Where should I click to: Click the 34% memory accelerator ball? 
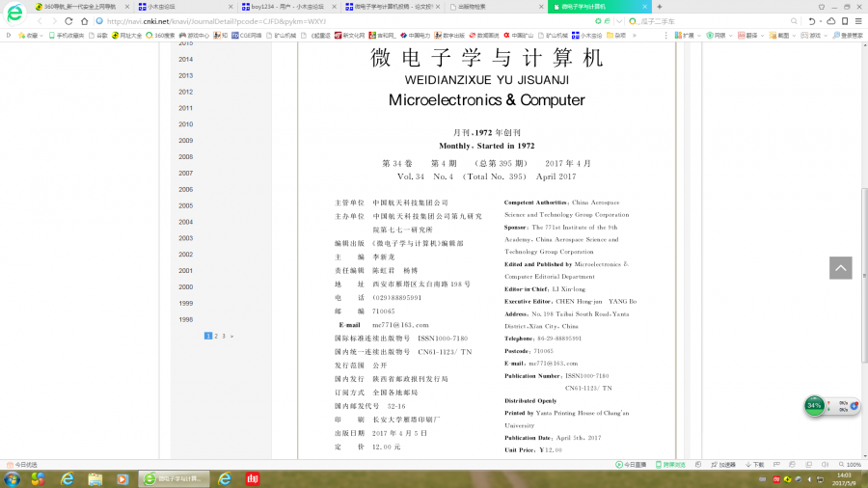pyautogui.click(x=814, y=406)
